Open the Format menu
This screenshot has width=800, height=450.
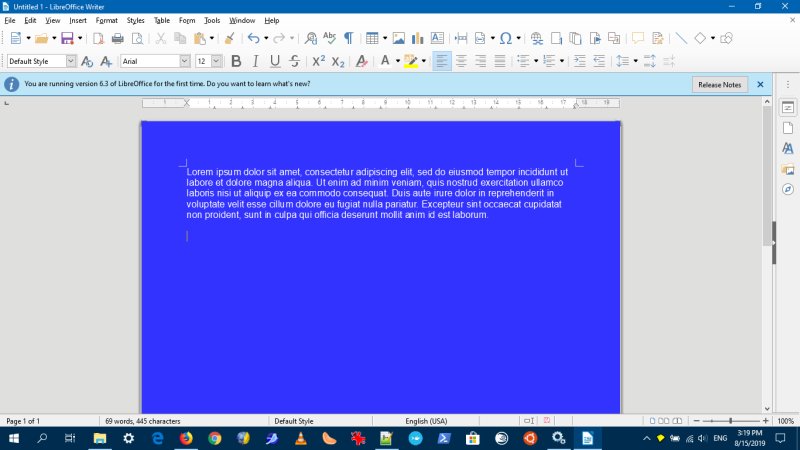click(107, 20)
